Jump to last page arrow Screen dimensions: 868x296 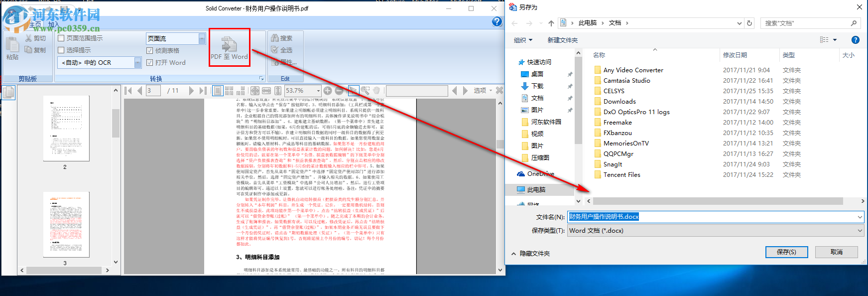point(203,91)
